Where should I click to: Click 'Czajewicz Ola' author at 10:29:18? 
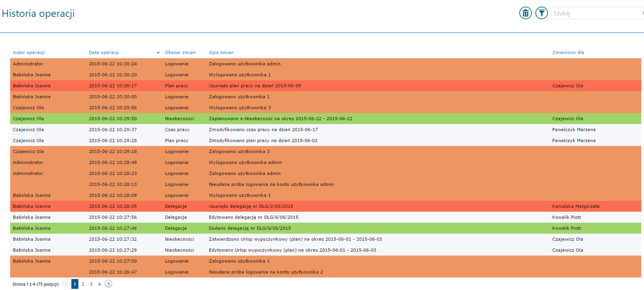point(28,151)
